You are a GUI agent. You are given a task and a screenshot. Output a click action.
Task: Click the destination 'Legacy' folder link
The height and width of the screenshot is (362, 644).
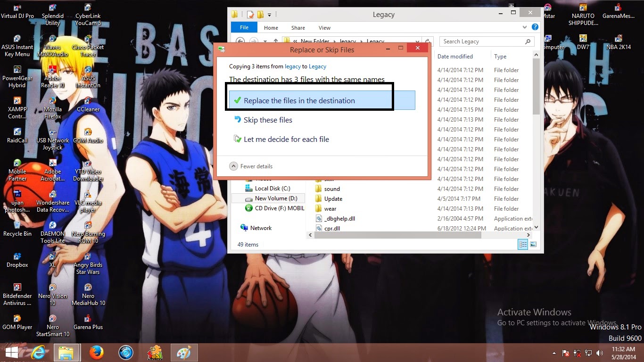tap(317, 66)
